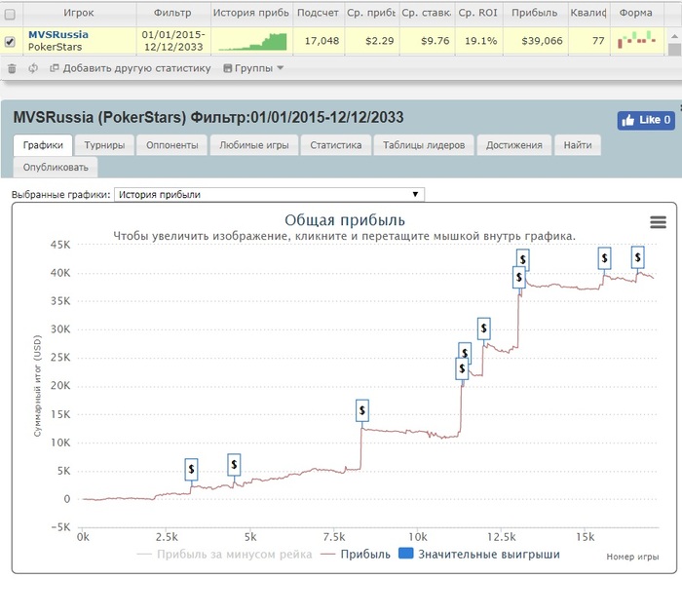Click the dollar marker near game 4.5k
Viewport: 682px width, 616px height.
[234, 465]
